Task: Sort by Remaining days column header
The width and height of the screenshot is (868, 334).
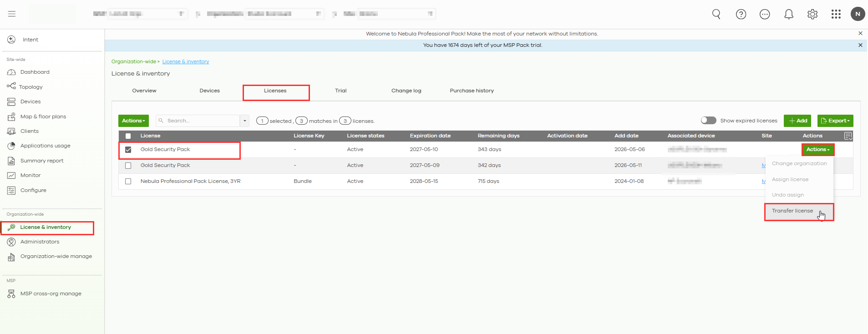Action: point(498,136)
